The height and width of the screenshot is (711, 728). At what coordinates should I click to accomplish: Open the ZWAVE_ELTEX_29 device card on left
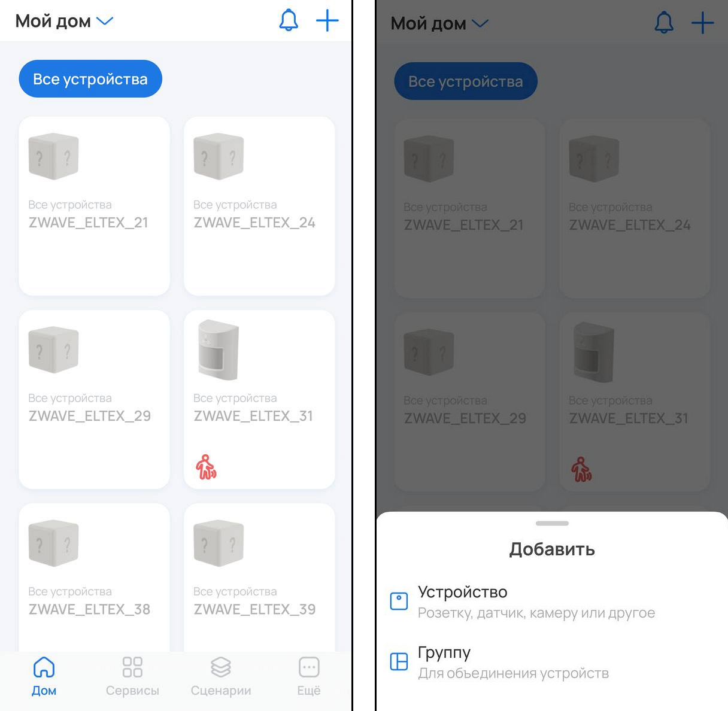(x=95, y=399)
